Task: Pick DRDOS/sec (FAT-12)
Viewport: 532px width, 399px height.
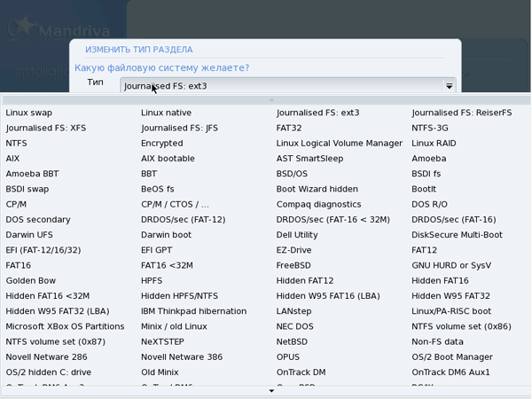Action: [x=184, y=220]
